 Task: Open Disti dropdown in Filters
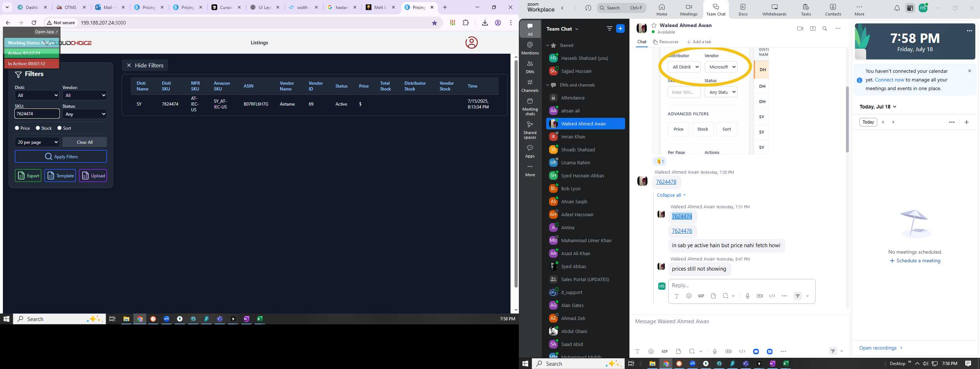click(x=37, y=95)
